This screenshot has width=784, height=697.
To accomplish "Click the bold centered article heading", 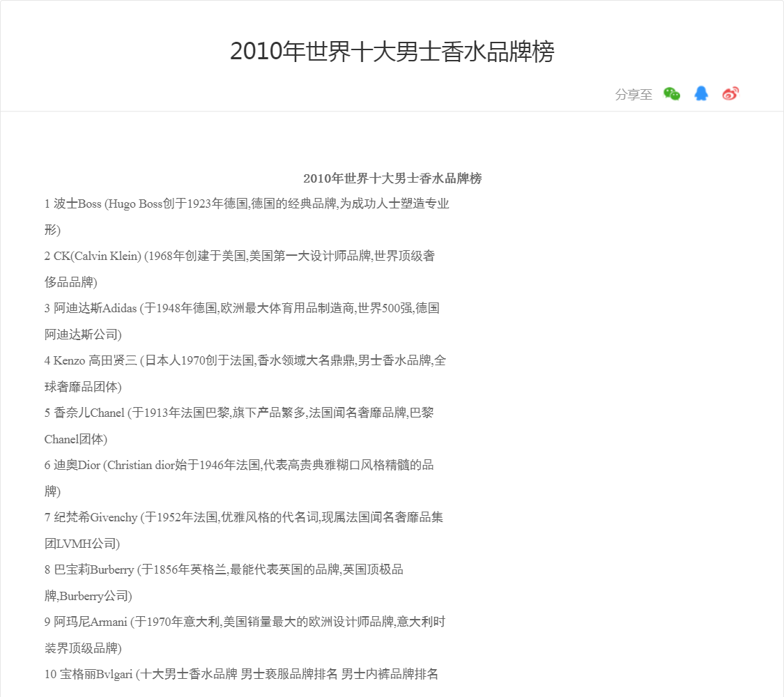I will pos(392,178).
